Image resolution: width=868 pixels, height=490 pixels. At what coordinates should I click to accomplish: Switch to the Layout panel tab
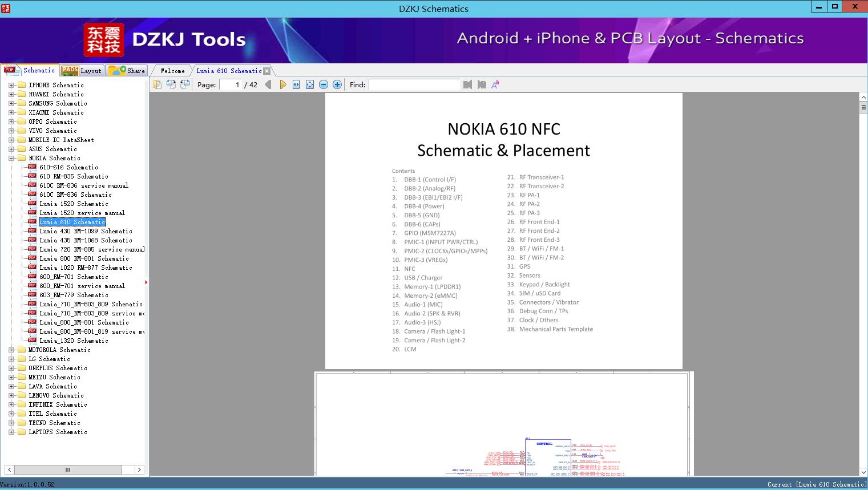[x=82, y=71]
